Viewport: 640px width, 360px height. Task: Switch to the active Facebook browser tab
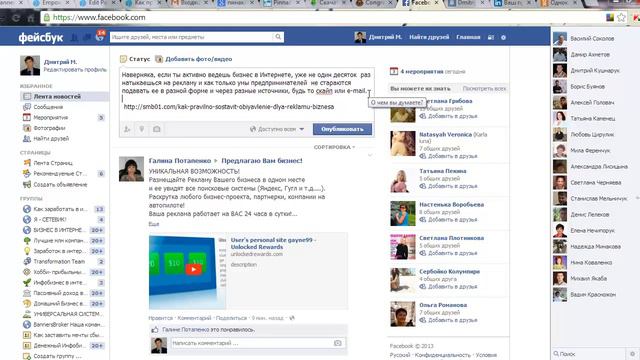coord(420,3)
